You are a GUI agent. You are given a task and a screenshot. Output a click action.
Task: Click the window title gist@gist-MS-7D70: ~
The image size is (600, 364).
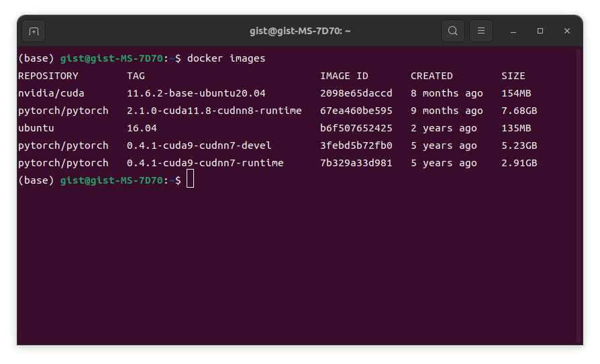[x=300, y=31]
